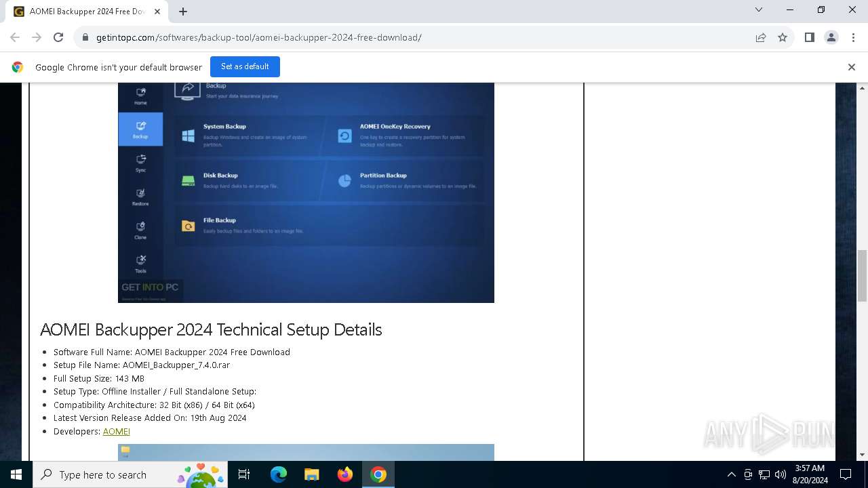Click Google Chrome taskbar icon

[x=378, y=474]
